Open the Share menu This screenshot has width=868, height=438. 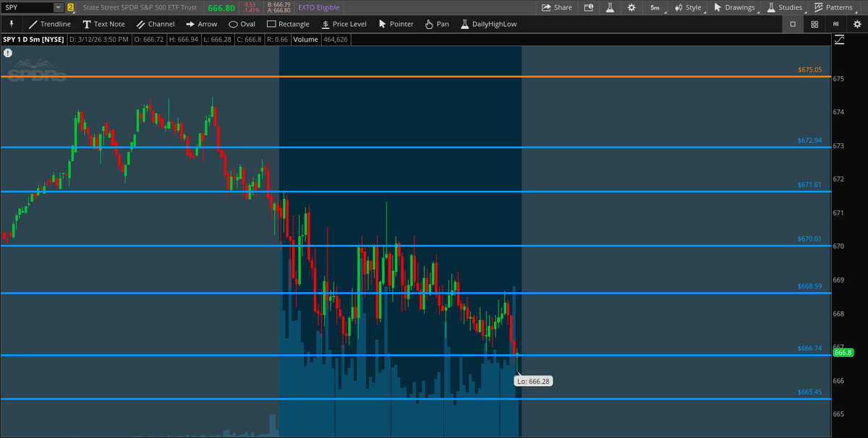point(557,7)
